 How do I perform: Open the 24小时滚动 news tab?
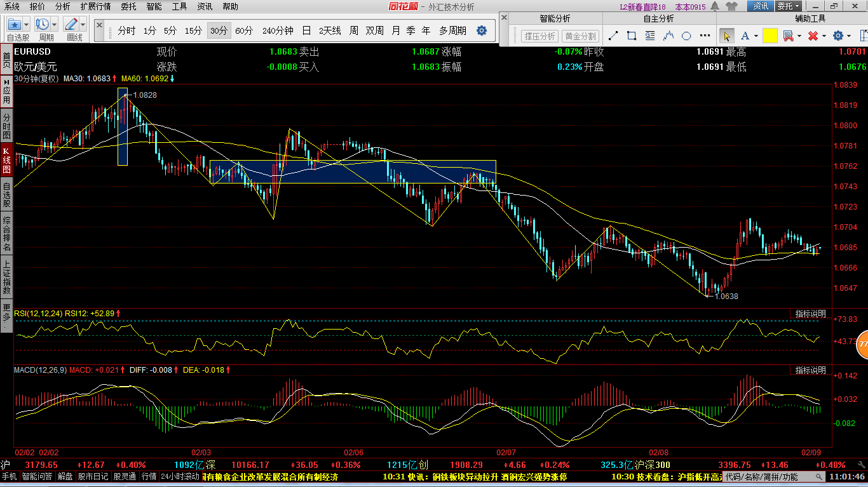(180, 476)
